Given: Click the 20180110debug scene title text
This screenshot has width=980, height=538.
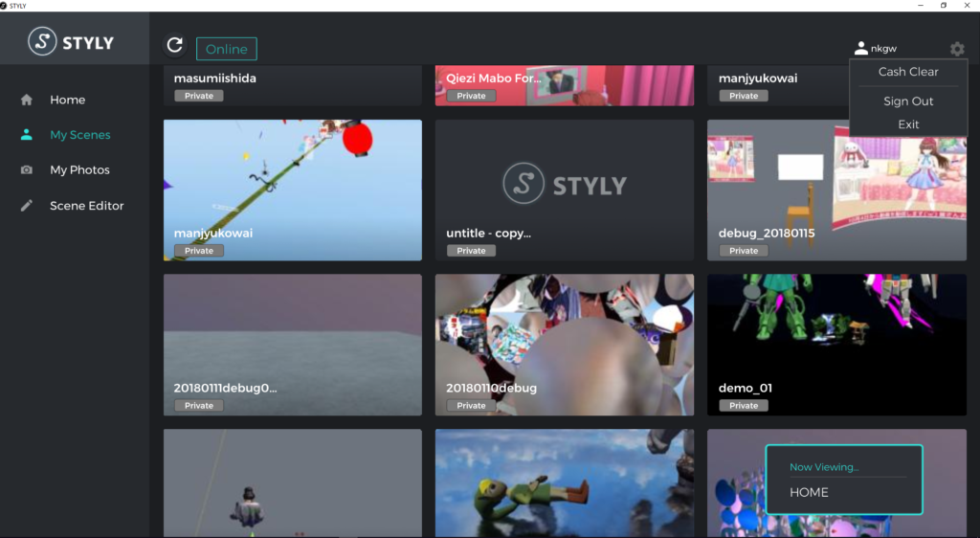Looking at the screenshot, I should pos(491,388).
